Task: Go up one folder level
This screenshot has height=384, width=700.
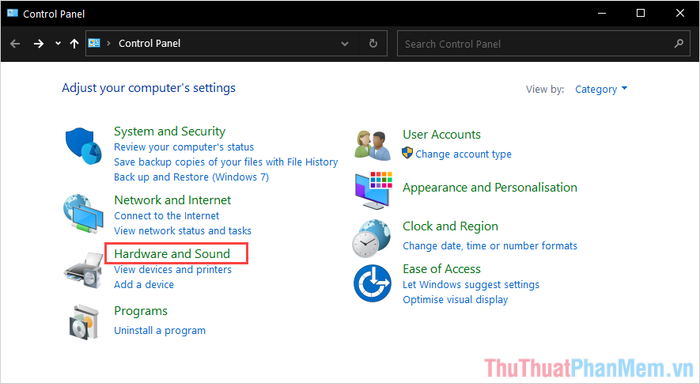Action: point(74,43)
